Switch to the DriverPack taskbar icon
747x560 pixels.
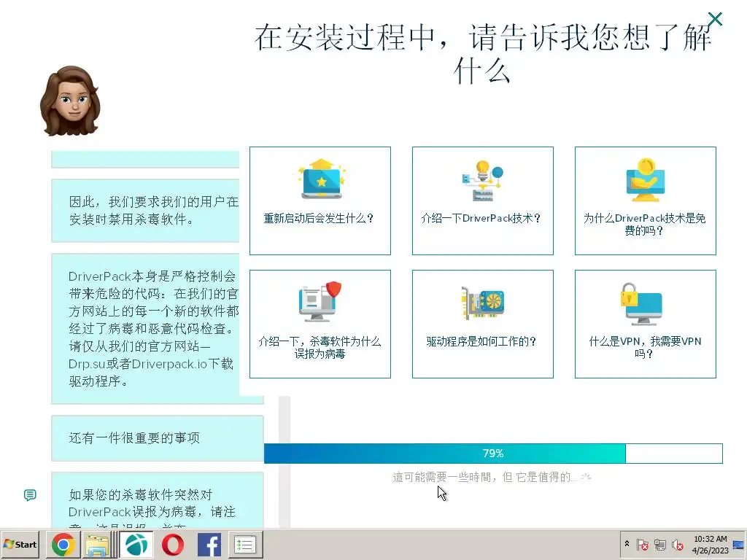point(136,545)
